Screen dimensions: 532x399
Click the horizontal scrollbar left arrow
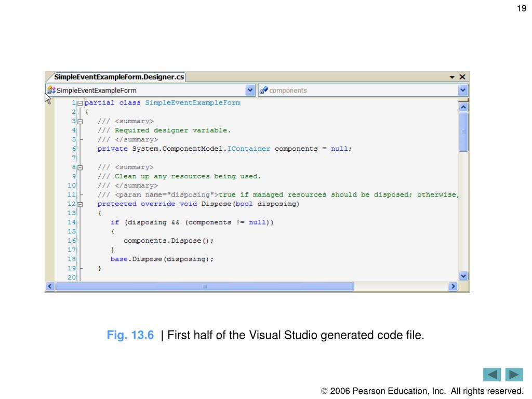50,286
